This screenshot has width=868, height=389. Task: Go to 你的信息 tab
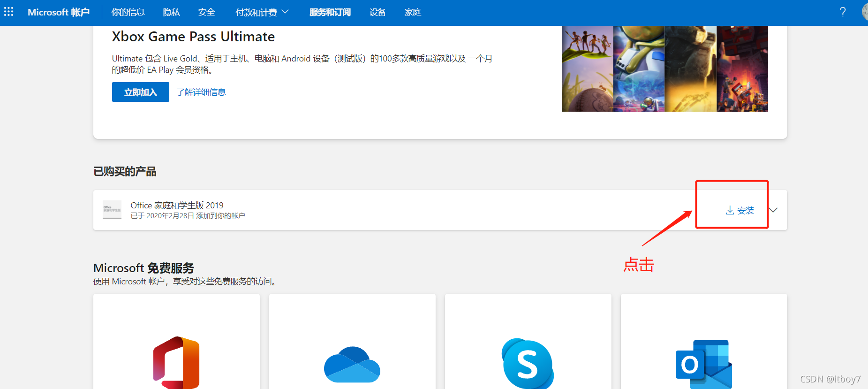coord(128,12)
